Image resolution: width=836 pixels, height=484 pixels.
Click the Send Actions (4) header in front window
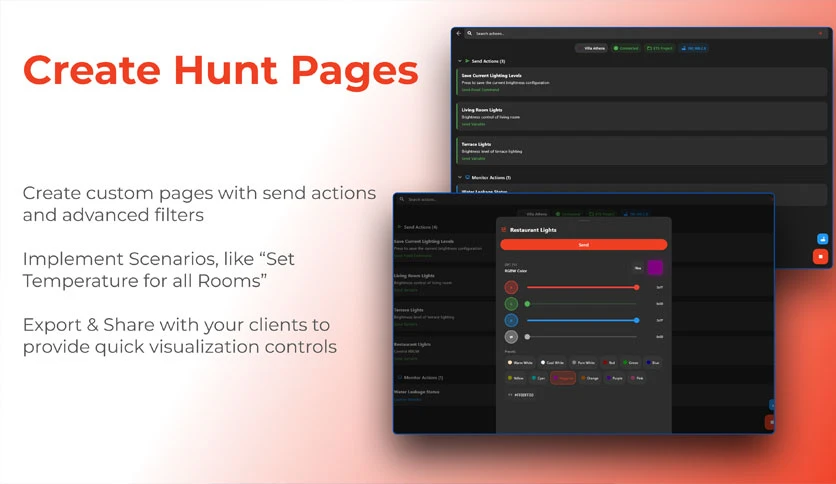point(417,227)
